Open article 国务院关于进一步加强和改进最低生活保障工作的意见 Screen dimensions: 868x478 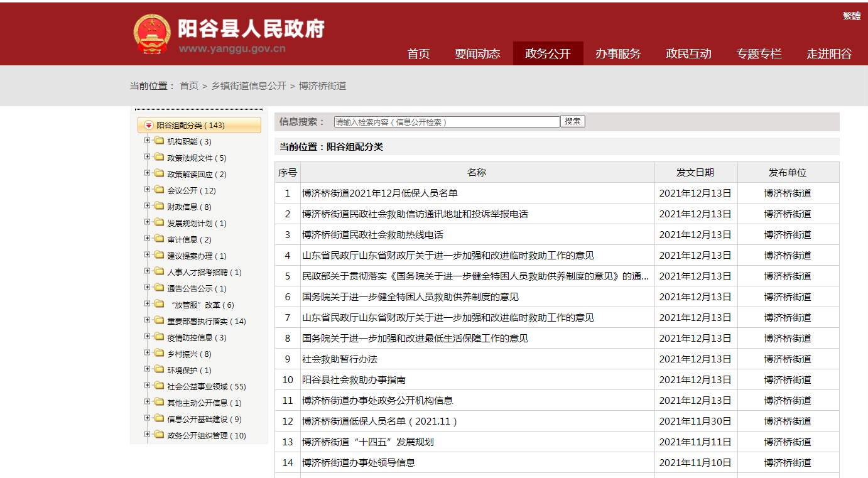tap(415, 339)
